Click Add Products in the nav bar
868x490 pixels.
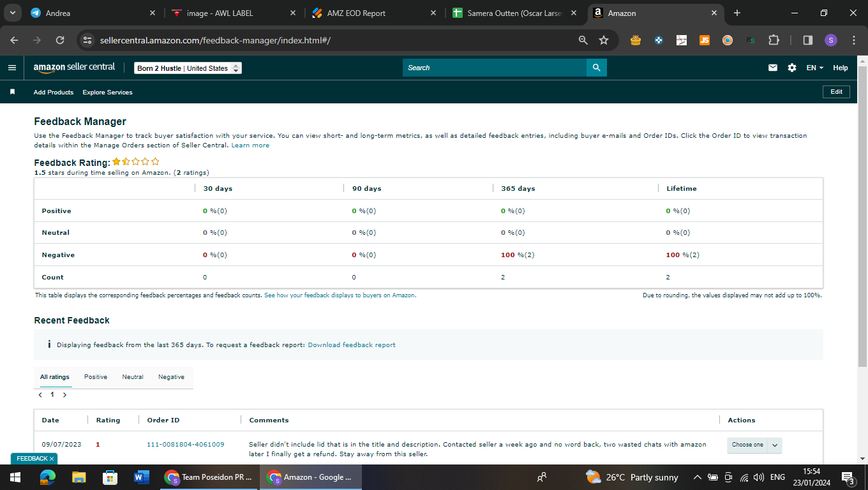[x=54, y=93]
